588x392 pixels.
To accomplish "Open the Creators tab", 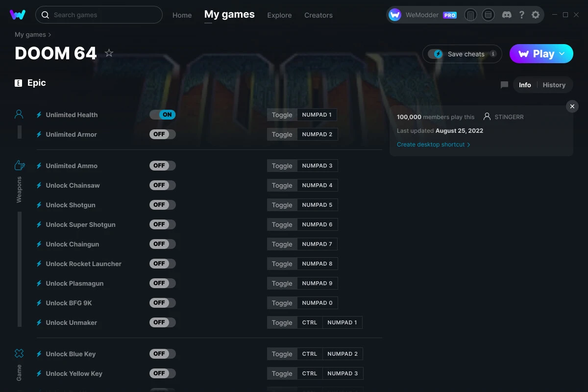I will coord(318,15).
